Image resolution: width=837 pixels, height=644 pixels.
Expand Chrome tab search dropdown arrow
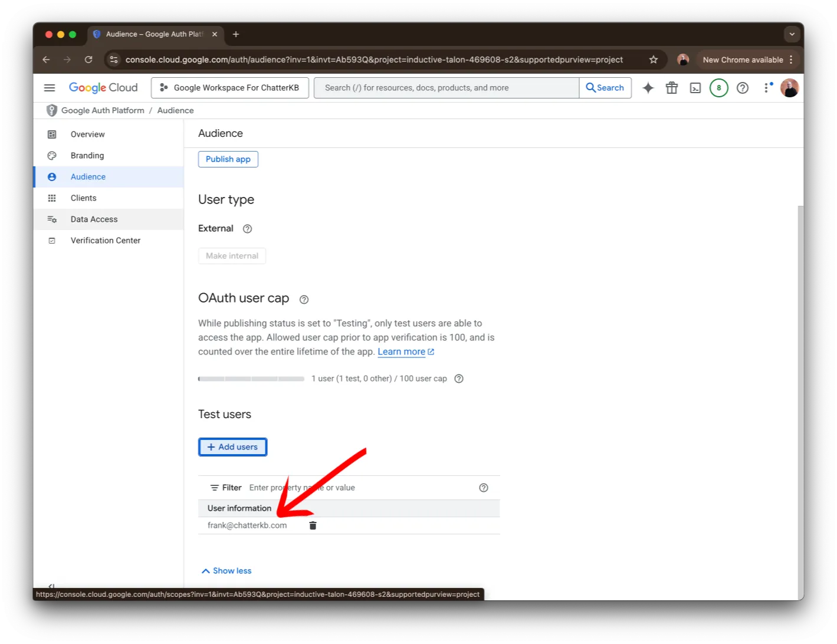pos(792,34)
